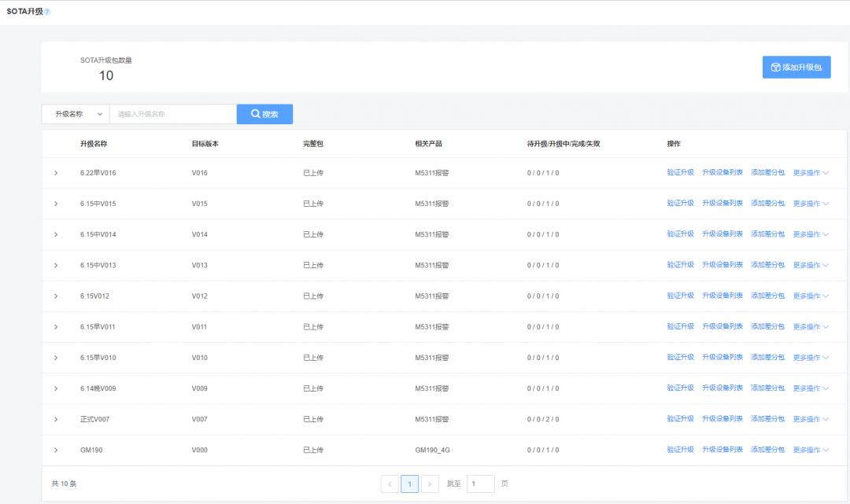Expand the 正式V007 row
The height and width of the screenshot is (504, 850).
(56, 419)
